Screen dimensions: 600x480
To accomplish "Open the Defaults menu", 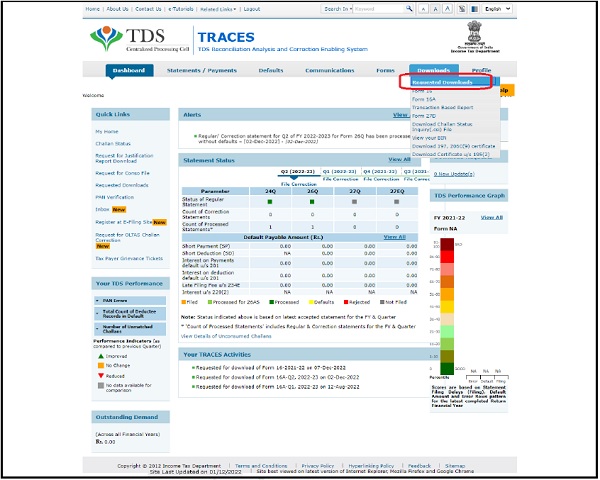I will point(271,70).
